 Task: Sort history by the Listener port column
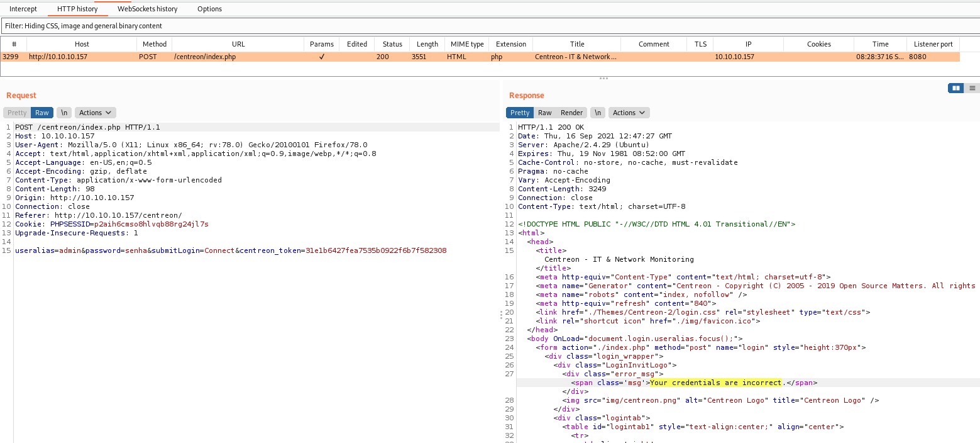(933, 44)
